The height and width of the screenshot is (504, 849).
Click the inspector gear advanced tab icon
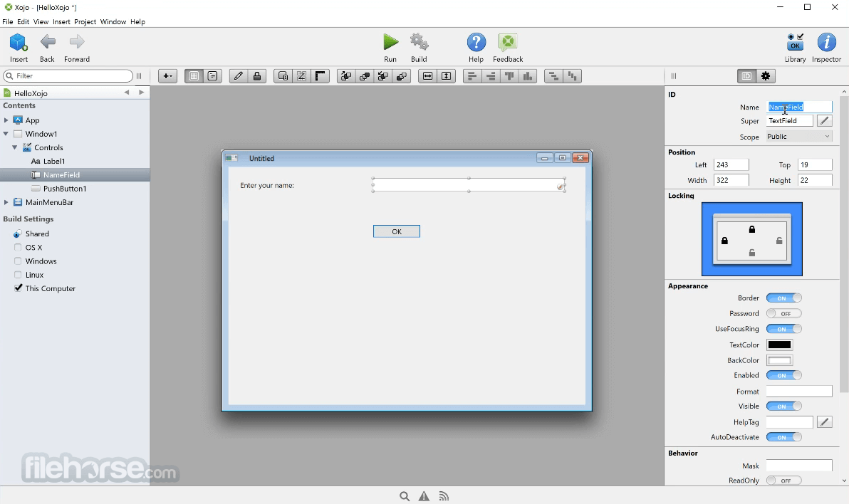(766, 76)
